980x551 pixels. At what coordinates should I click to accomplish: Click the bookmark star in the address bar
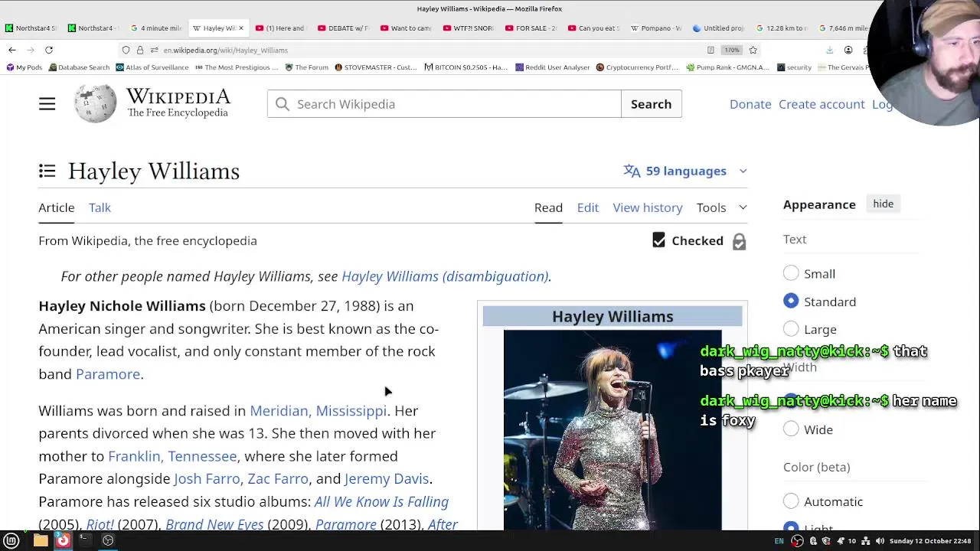click(x=753, y=50)
